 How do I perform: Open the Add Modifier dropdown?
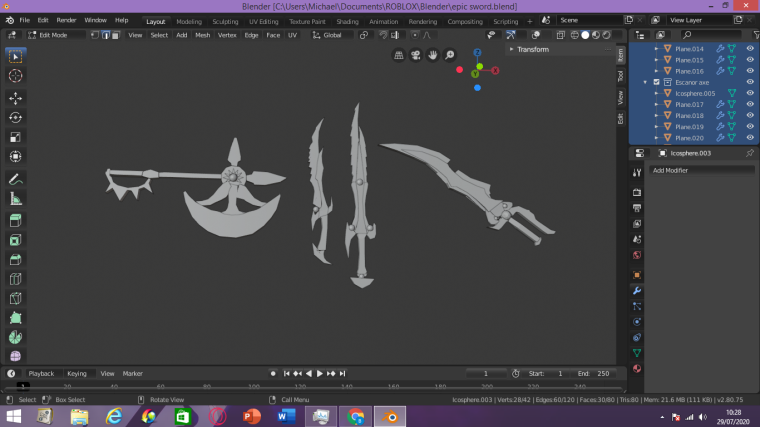pos(701,171)
